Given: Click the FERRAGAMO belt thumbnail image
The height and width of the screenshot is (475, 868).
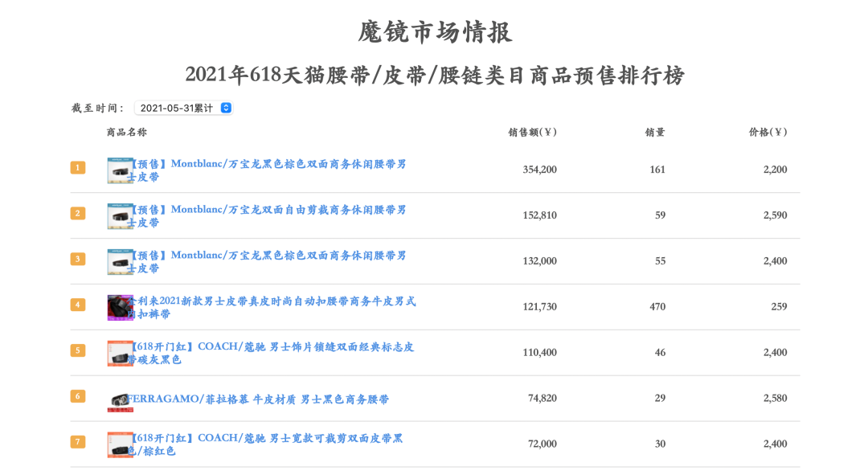Looking at the screenshot, I should (120, 402).
